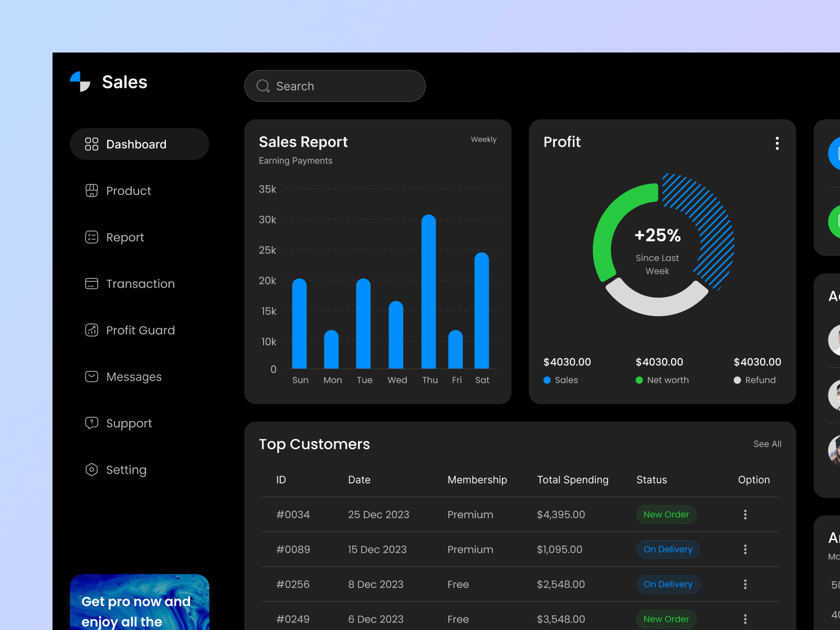Click the Sales logo icon
Viewport: 840px width, 630px height.
80,82
